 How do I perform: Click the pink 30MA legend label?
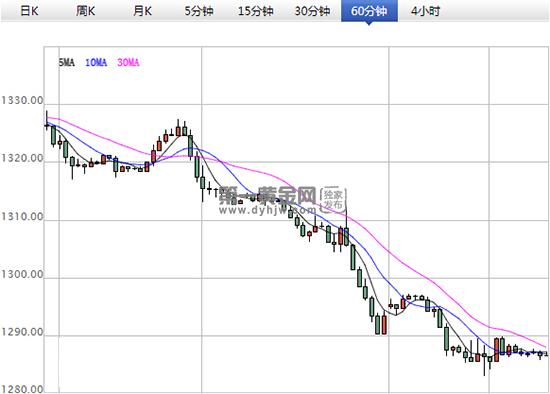point(128,62)
